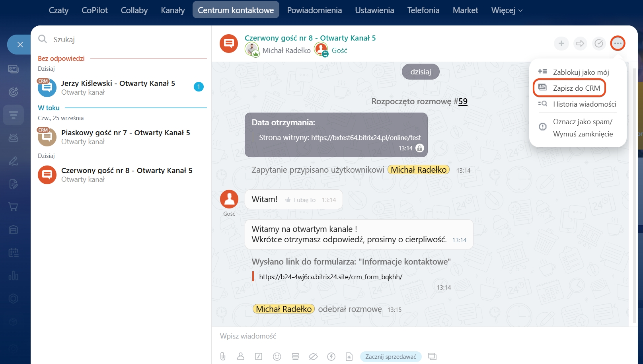Expand the Więcej menu in top bar
643x364 pixels.
coord(507,10)
